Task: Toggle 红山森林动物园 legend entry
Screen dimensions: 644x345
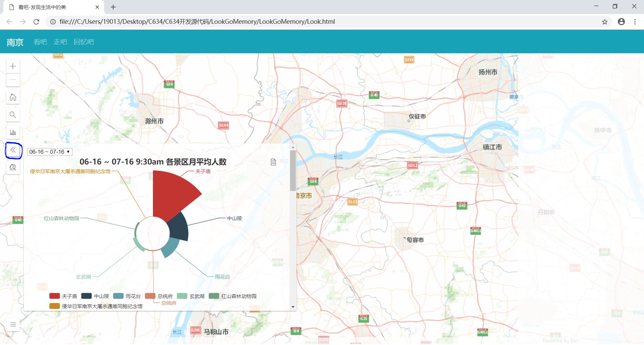Action: click(232, 296)
